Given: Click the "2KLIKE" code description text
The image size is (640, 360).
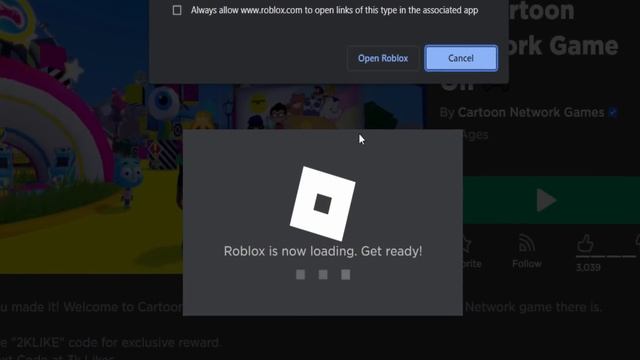Looking at the screenshot, I should pyautogui.click(x=111, y=342).
